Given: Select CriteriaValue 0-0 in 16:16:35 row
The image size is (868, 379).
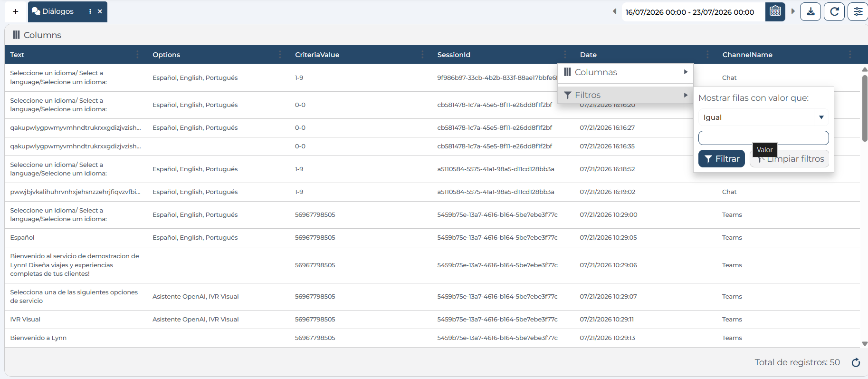Looking at the screenshot, I should [300, 146].
